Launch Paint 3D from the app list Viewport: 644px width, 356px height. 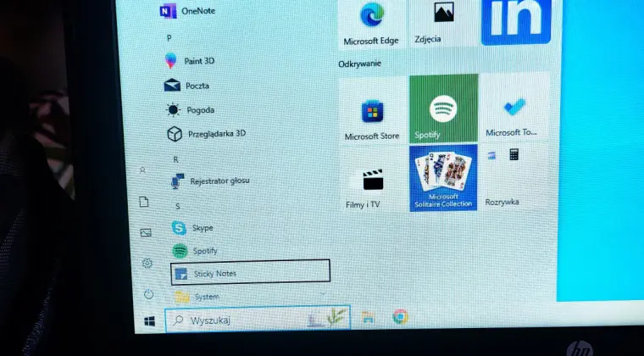coord(190,61)
